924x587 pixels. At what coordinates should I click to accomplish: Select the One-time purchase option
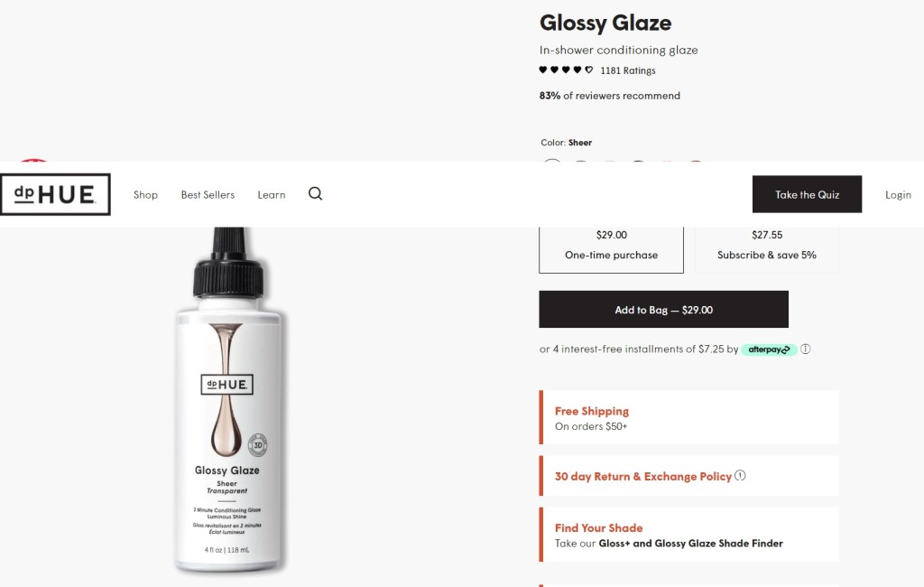pos(611,247)
